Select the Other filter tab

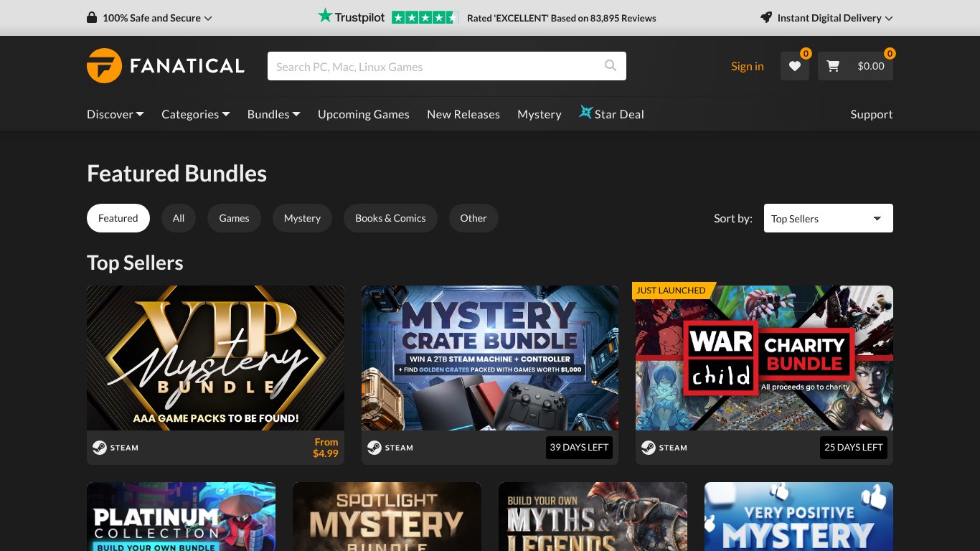(473, 218)
